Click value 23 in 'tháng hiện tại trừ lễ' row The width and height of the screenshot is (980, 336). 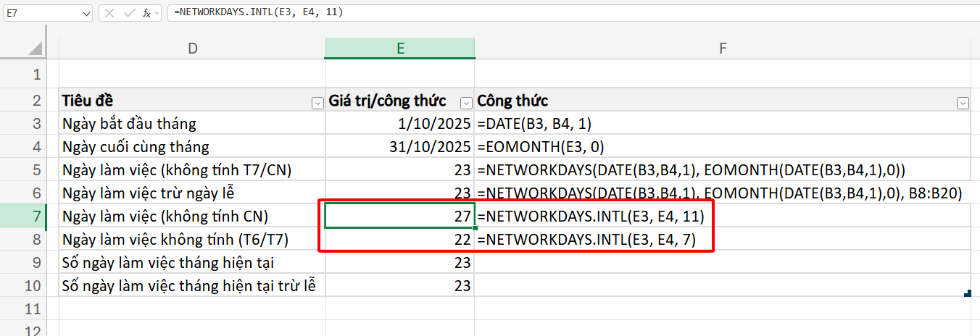coord(462,286)
